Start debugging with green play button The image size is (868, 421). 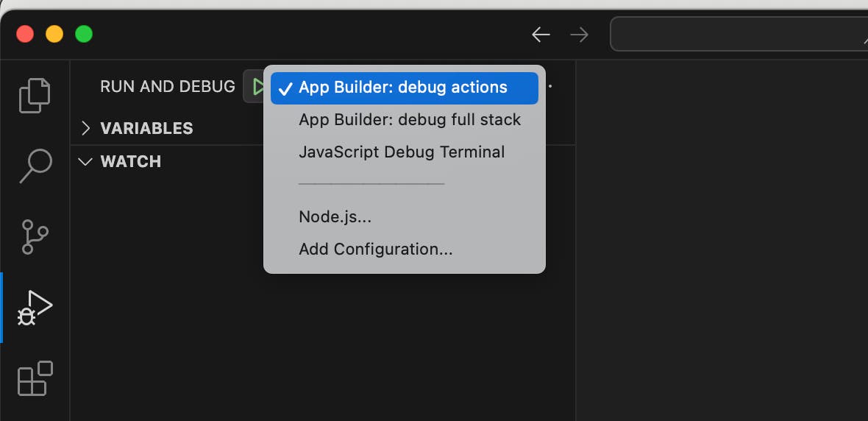point(257,86)
